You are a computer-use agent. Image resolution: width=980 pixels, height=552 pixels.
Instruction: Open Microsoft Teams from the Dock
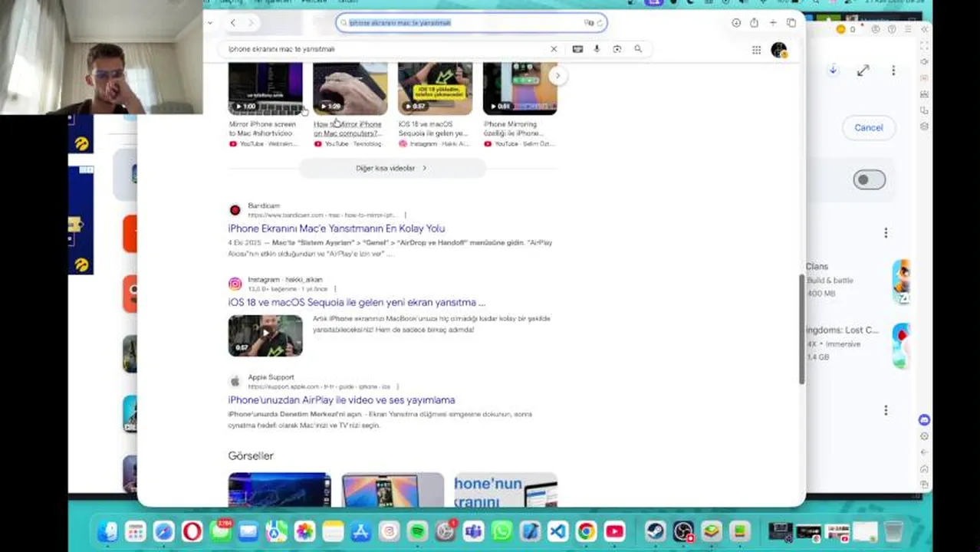(473, 531)
